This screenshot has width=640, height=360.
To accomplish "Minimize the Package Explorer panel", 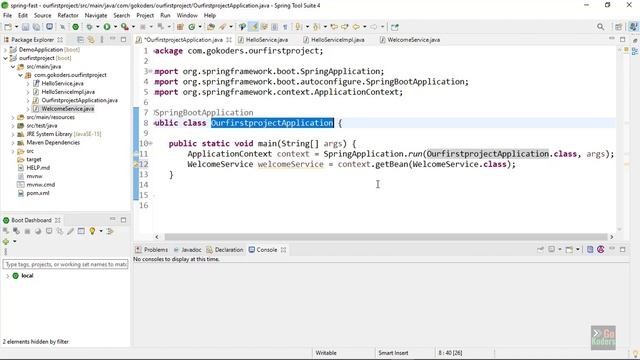I will tap(113, 39).
